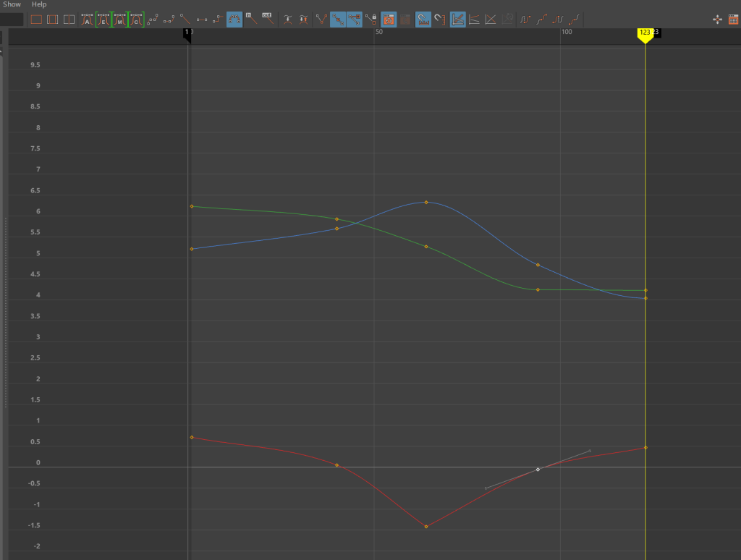Open the Help menu
Screen dimensions: 741x560
tap(39, 4)
